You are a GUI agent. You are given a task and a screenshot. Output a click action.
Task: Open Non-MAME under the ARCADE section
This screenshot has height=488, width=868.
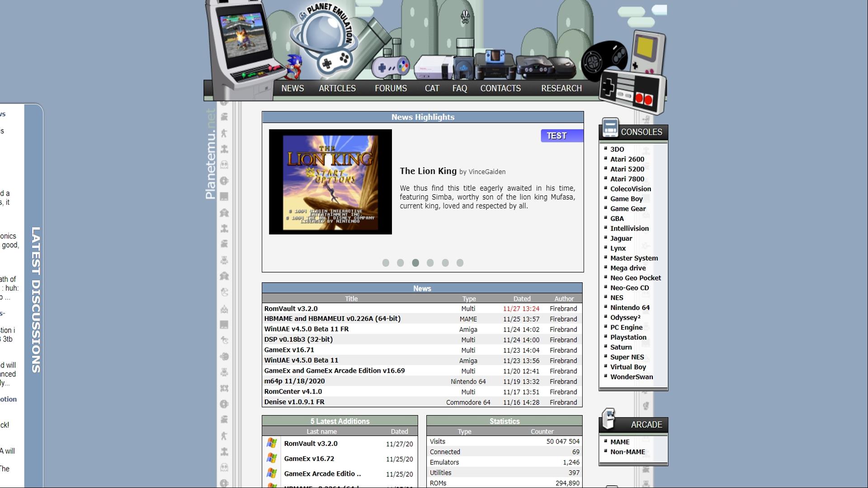[x=627, y=452]
